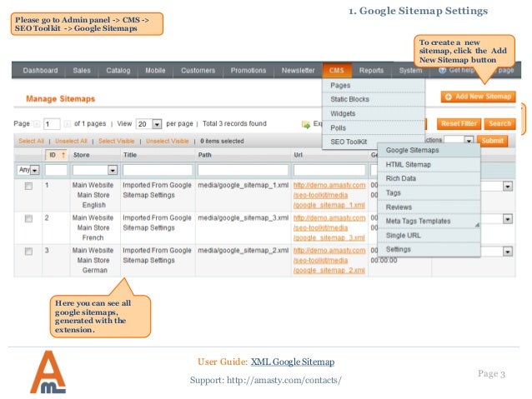Screen dimensions: 532x399
Task: Click the Path column header
Action: (204, 155)
